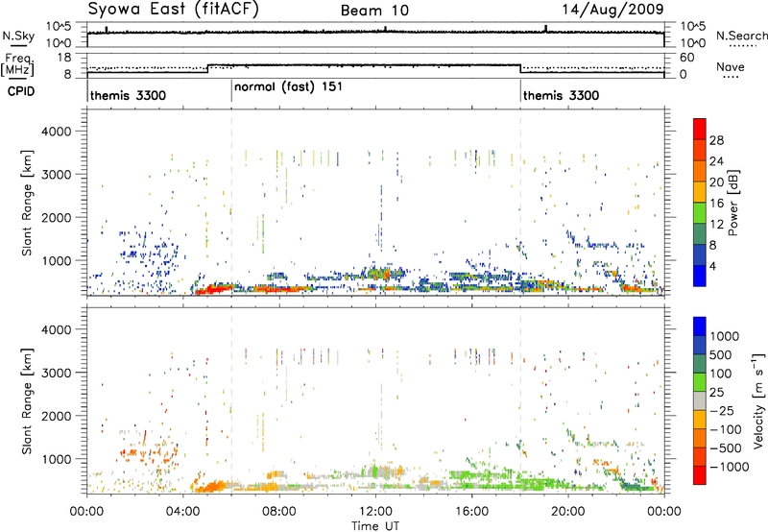
Task: Click the "themis 3300" label starting at 18:00
Action: 561,95
